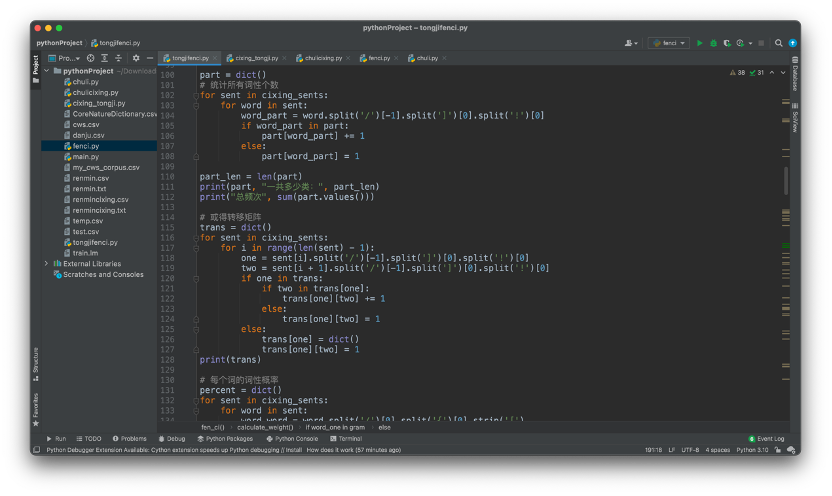832x496 pixels.
Task: Open the Event Log
Action: pos(766,439)
